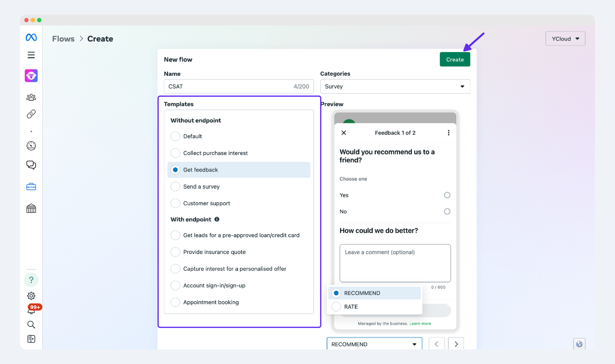Viewport: 615px width, 364px height.
Task: Open the dashboard gauge icon
Action: pyautogui.click(x=31, y=146)
